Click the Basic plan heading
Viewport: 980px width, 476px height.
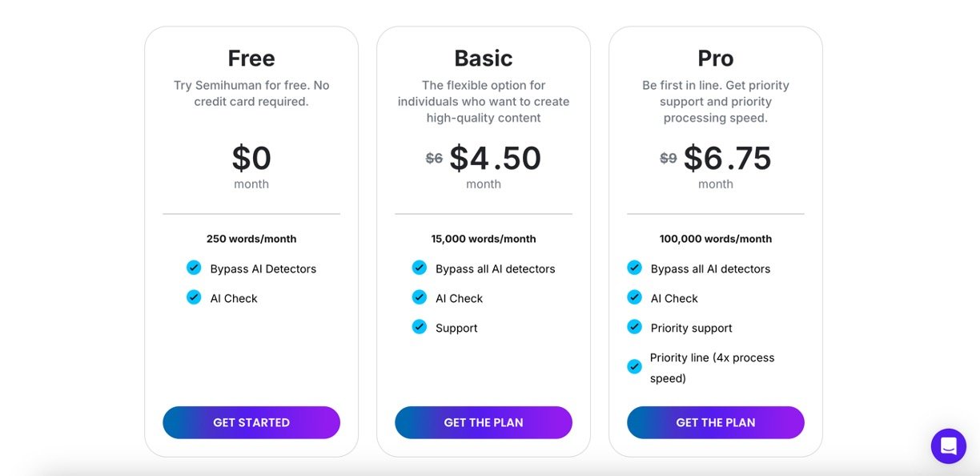click(x=484, y=58)
